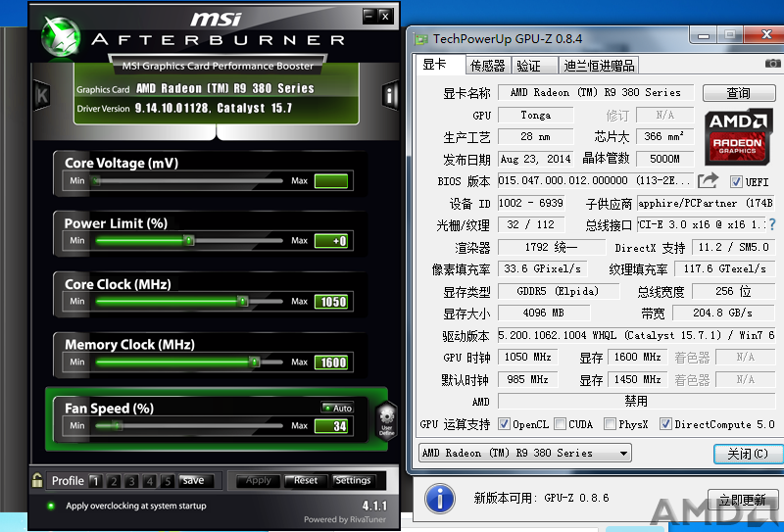
Task: Click the bus interface question mark icon
Action: pos(772,224)
